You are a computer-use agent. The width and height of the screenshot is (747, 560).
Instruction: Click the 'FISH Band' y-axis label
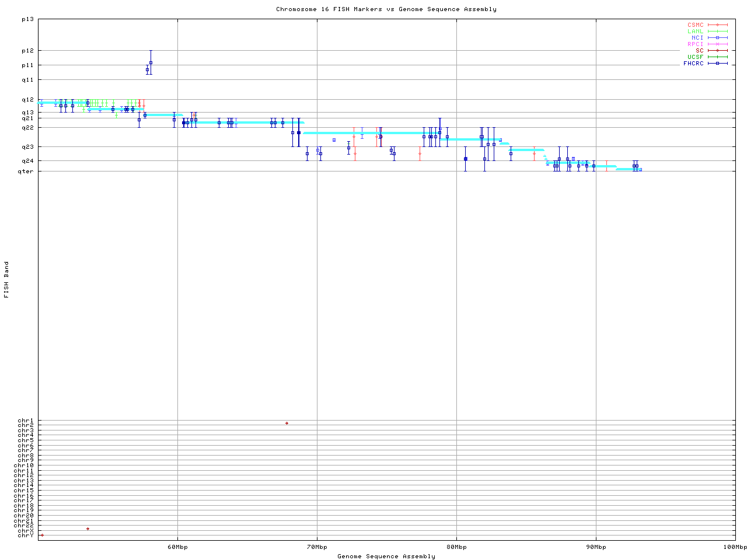click(6, 279)
